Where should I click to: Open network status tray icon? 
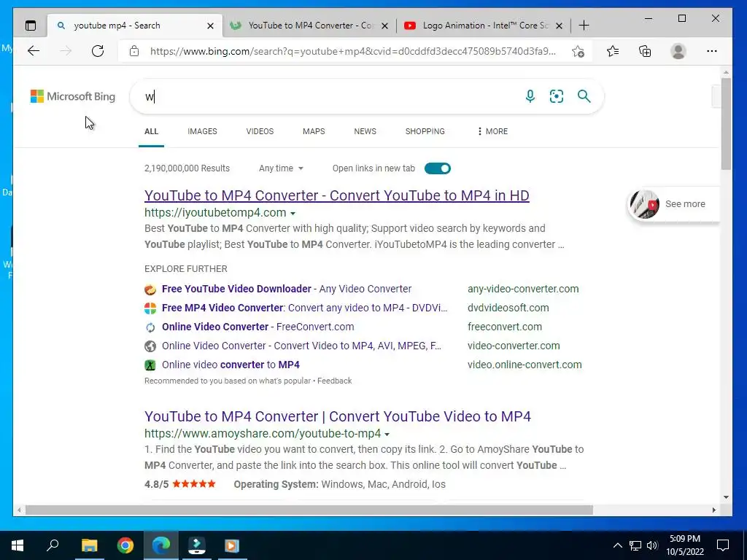pyautogui.click(x=635, y=545)
